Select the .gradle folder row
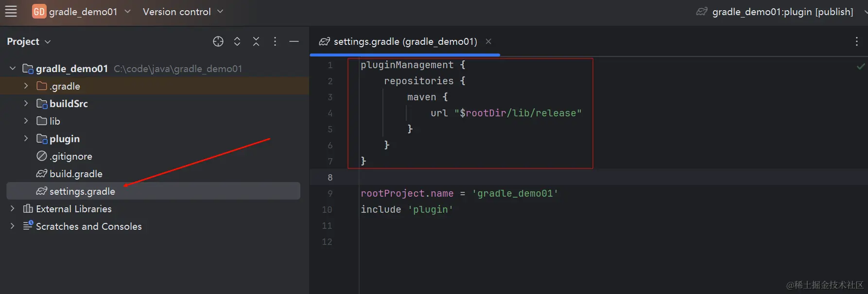The width and height of the screenshot is (868, 294). pyautogui.click(x=155, y=86)
